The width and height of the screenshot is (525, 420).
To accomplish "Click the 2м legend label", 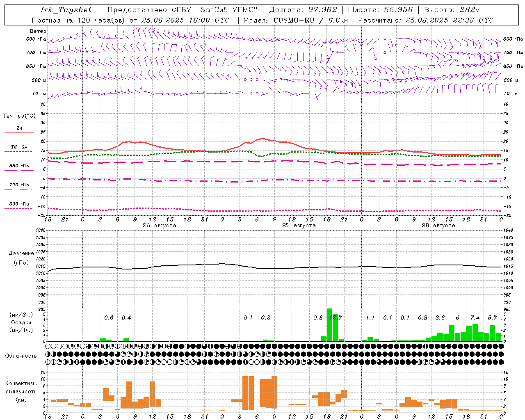I will tap(19, 128).
